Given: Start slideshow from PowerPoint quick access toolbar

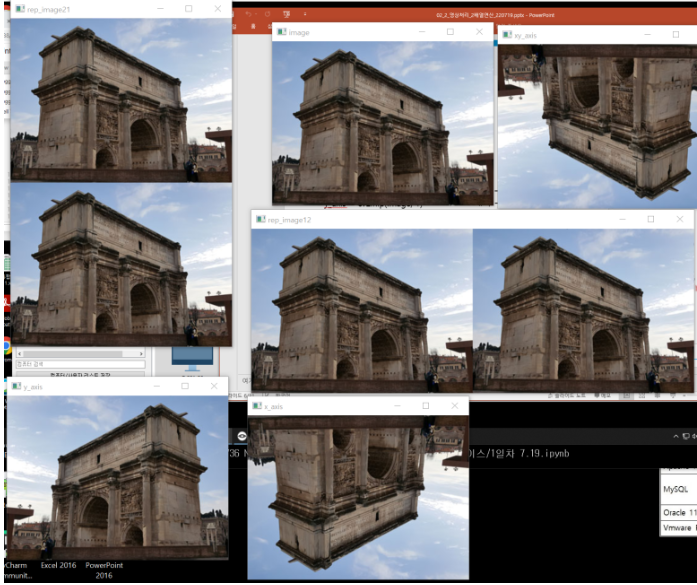Looking at the screenshot, I should (x=286, y=14).
